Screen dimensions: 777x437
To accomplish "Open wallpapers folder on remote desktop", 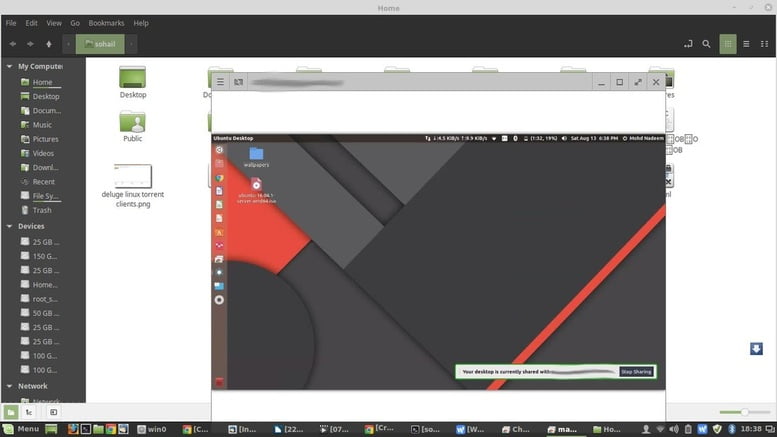I will pyautogui.click(x=256, y=157).
